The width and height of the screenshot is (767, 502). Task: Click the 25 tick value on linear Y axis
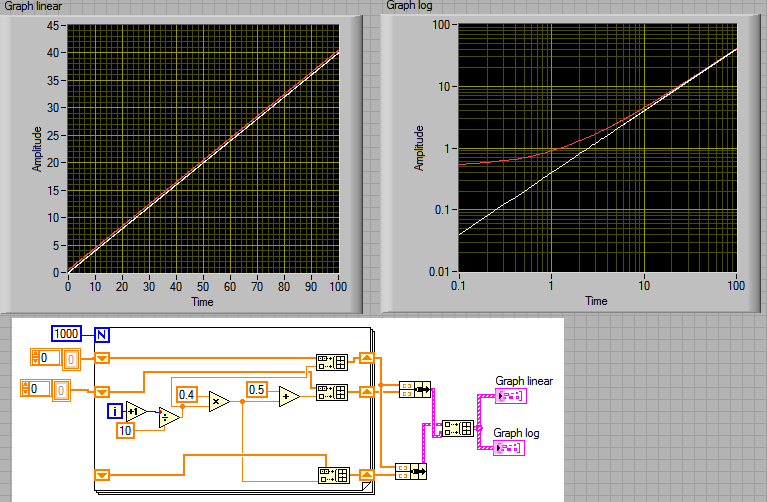click(x=53, y=136)
